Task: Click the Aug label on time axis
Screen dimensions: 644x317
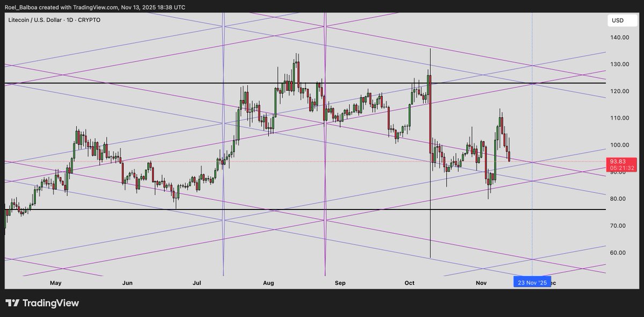Action: point(269,282)
